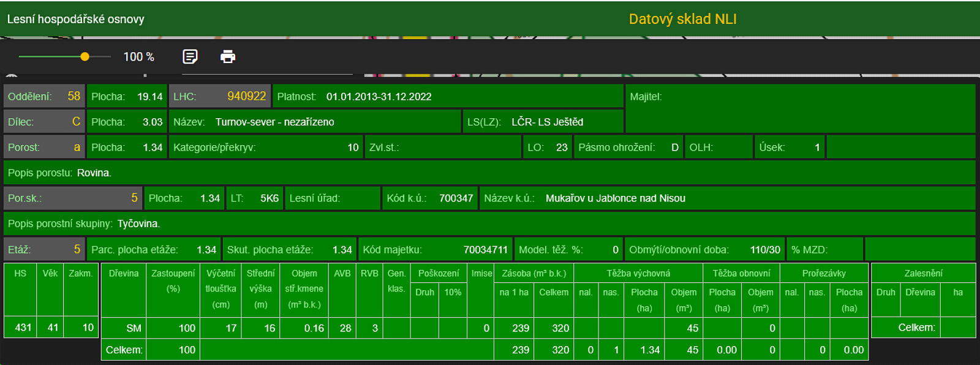Viewport: 980px width, 365px height.
Task: Click the Těžba obnovní header
Action: coord(741,273)
